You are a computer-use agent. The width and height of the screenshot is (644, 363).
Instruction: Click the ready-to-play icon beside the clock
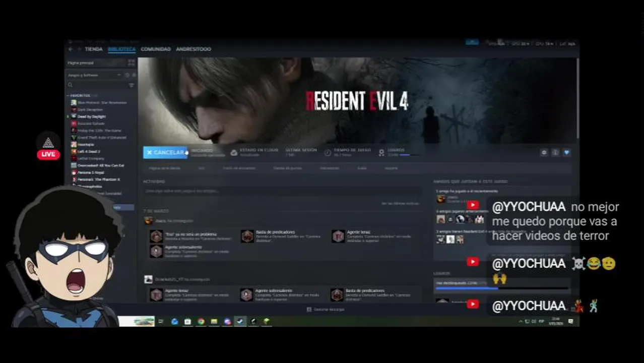tap(134, 75)
